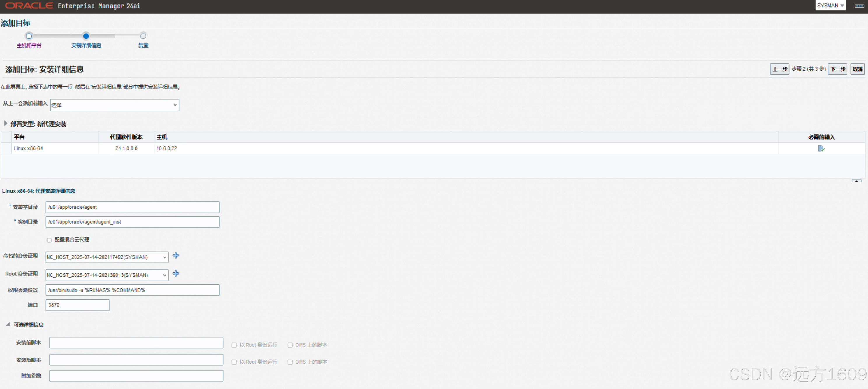Click the pre-install script field
This screenshot has height=389, width=868.
(x=136, y=343)
